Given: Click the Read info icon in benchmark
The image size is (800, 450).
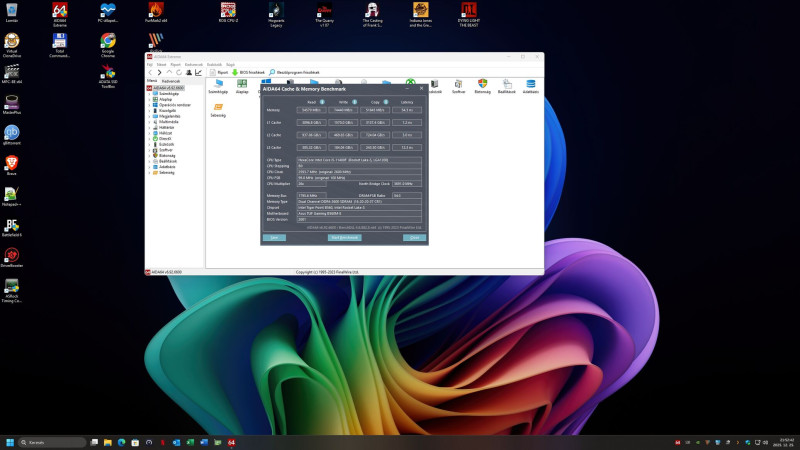Looking at the screenshot, I should click(x=323, y=102).
